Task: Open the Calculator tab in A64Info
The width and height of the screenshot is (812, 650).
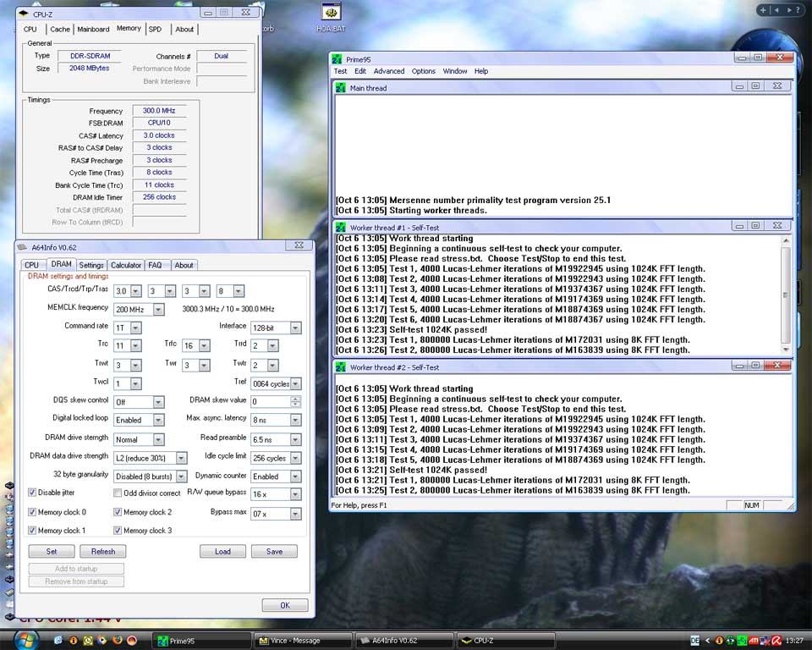Action: pyautogui.click(x=126, y=265)
